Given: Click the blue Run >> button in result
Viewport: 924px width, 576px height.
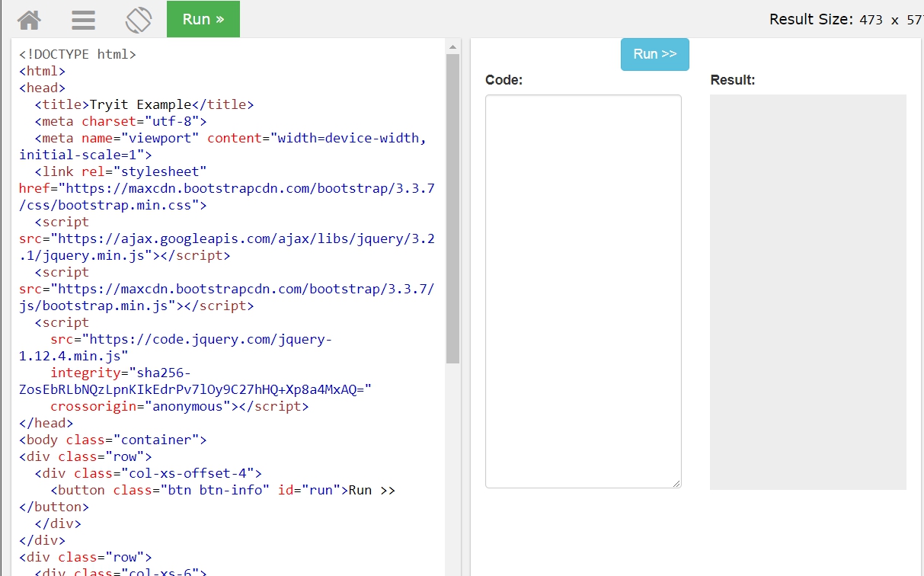Looking at the screenshot, I should click(x=655, y=54).
